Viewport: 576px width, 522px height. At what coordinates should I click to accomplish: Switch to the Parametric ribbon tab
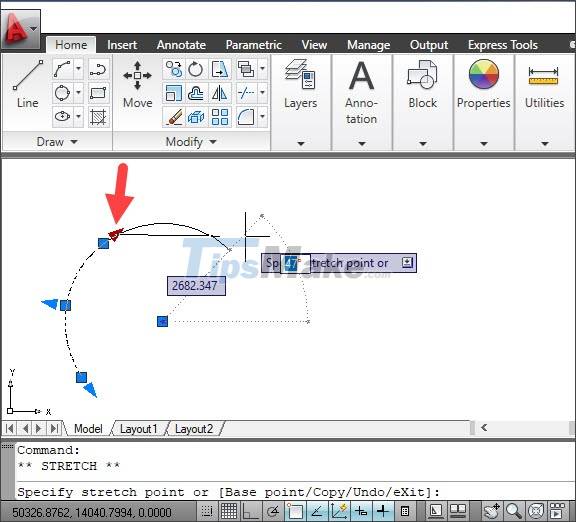(253, 45)
